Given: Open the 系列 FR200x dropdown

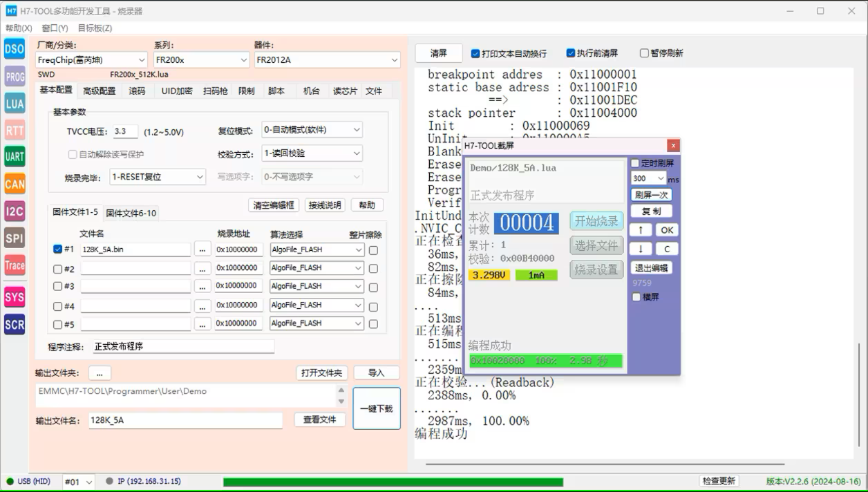Looking at the screenshot, I should [201, 60].
